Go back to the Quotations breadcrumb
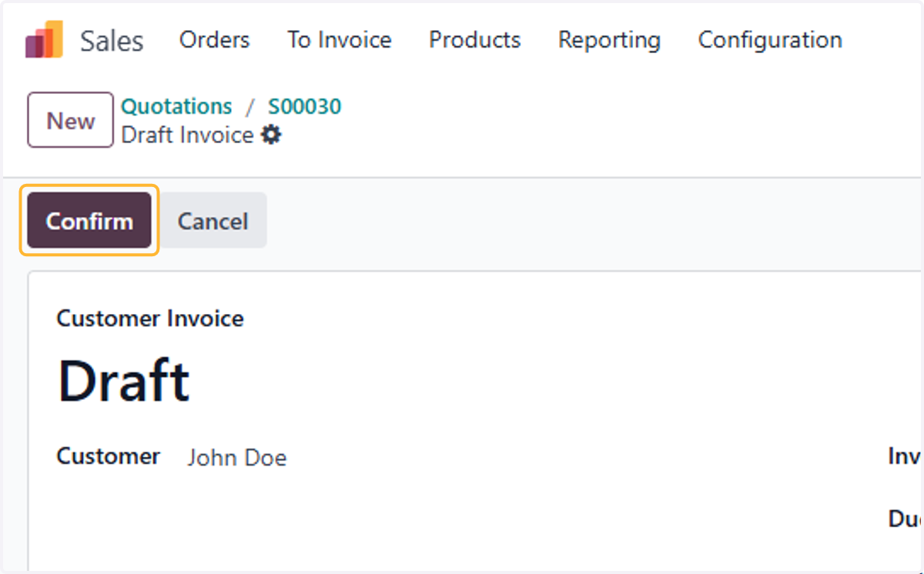Viewport: 924px width, 574px height. tap(176, 106)
